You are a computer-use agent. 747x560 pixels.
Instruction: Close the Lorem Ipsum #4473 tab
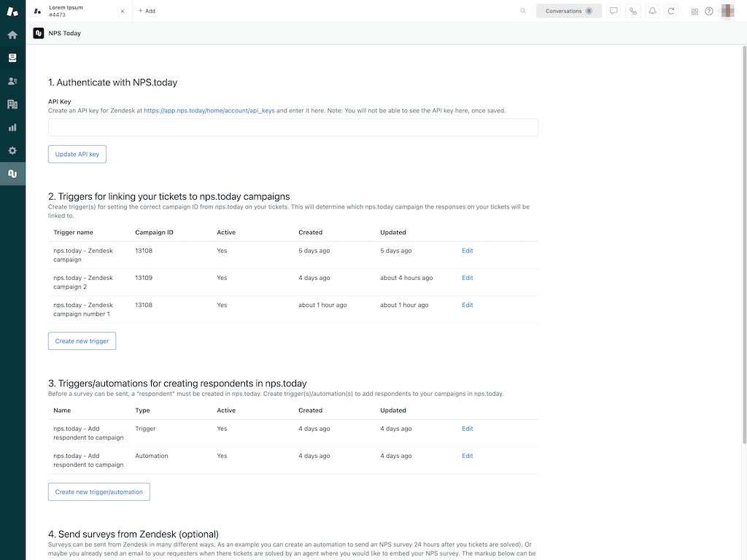tap(123, 11)
